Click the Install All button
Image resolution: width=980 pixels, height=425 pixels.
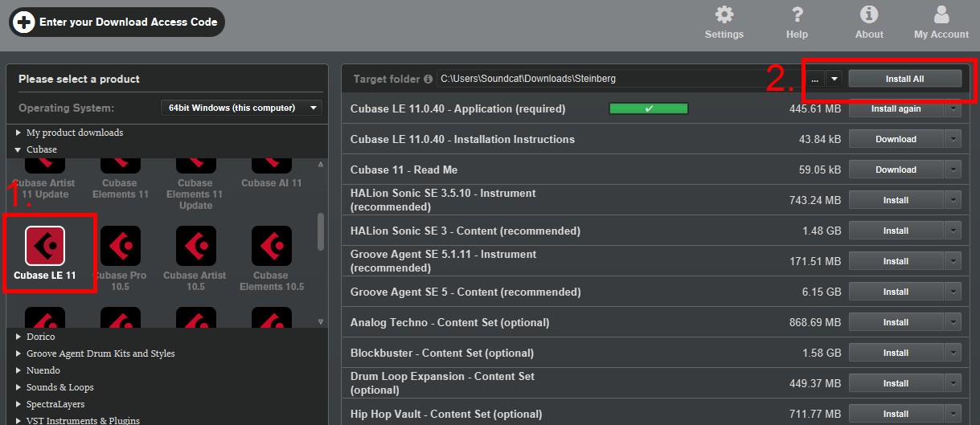(904, 79)
